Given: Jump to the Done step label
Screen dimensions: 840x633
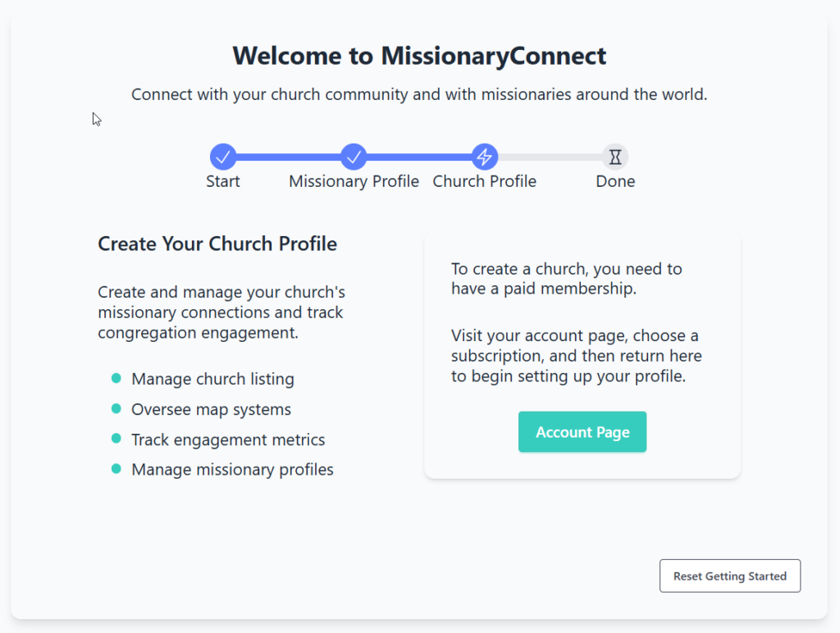Looking at the screenshot, I should click(615, 181).
